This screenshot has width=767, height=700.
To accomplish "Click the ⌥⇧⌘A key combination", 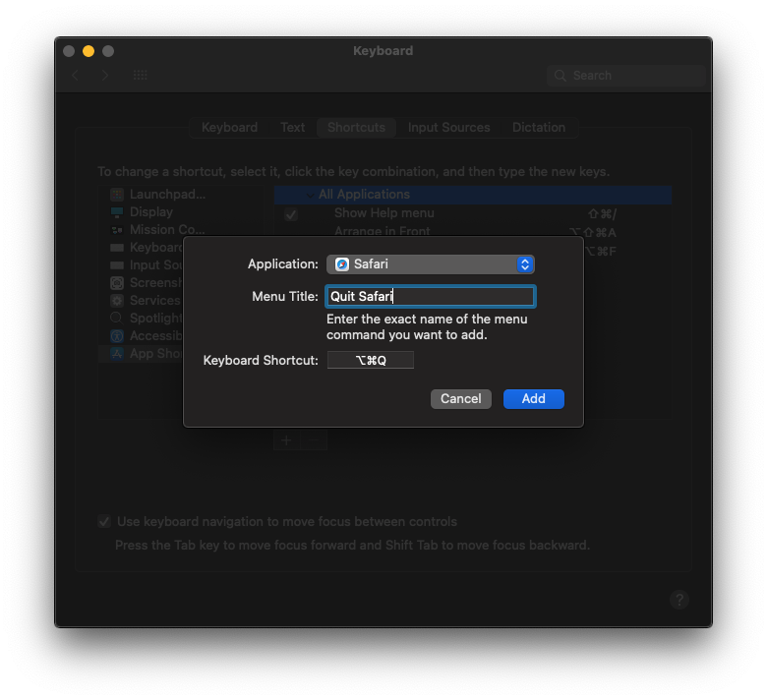I will coord(593,232).
